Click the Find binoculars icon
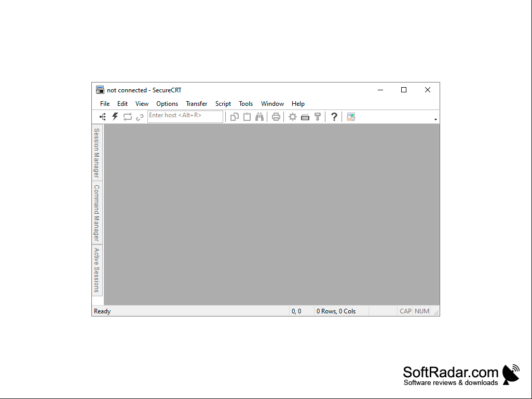Screen dimensions: 532x399 click(x=260, y=117)
